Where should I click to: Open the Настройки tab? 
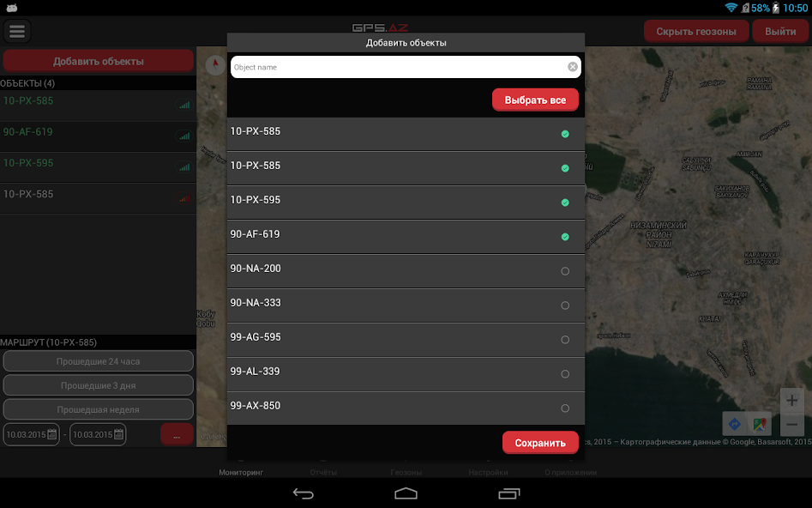point(488,472)
